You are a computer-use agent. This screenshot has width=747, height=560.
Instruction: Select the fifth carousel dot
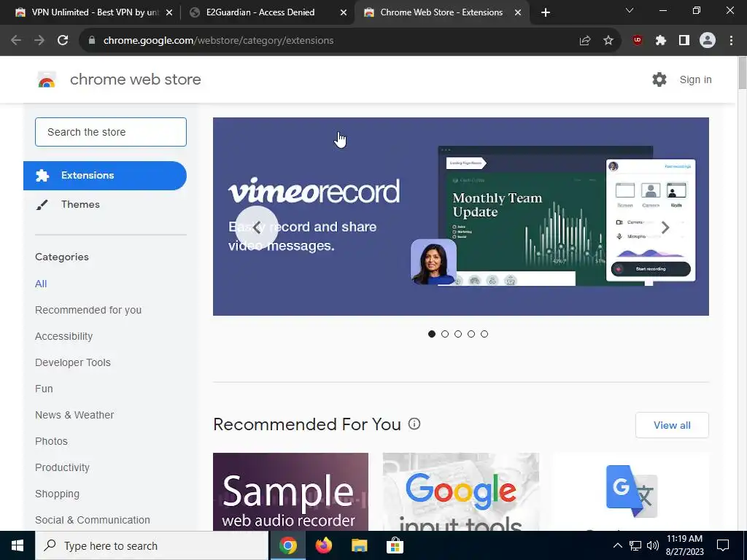click(484, 334)
